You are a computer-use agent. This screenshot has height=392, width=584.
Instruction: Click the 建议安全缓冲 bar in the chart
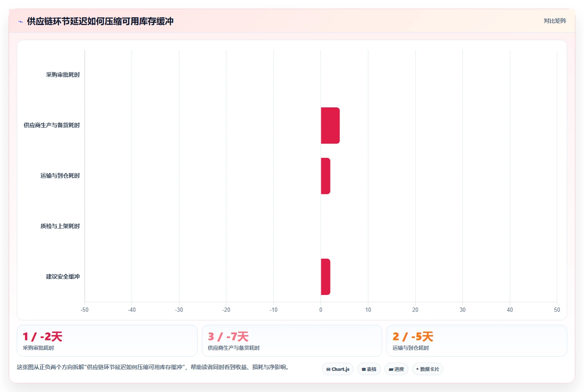[326, 277]
